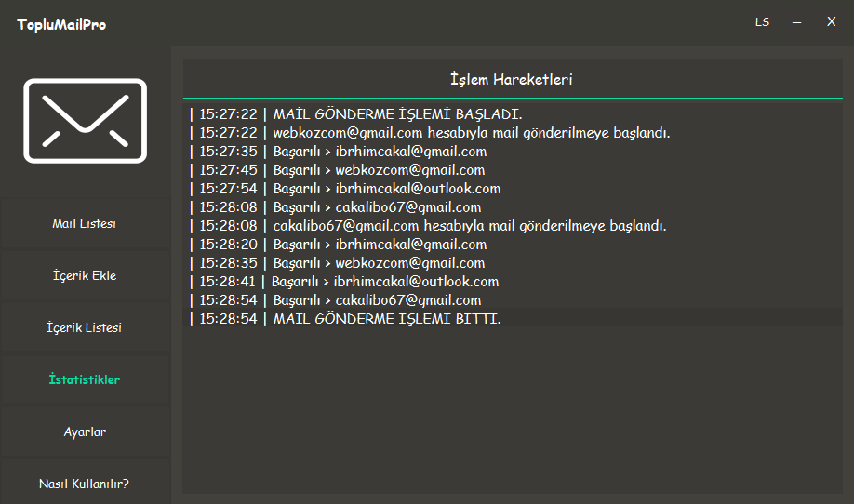
Task: Minimize the TopluMailPro window
Action: pos(796,22)
